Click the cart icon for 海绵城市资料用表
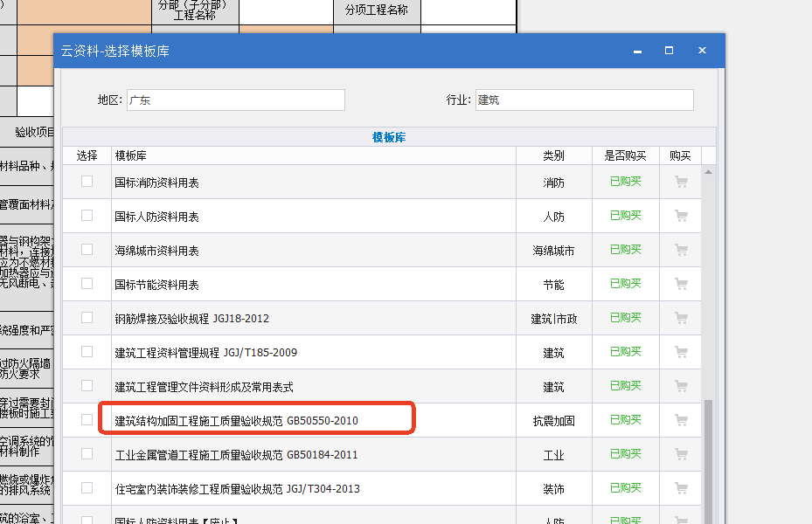Viewport: 812px width, 524px height. (x=681, y=251)
